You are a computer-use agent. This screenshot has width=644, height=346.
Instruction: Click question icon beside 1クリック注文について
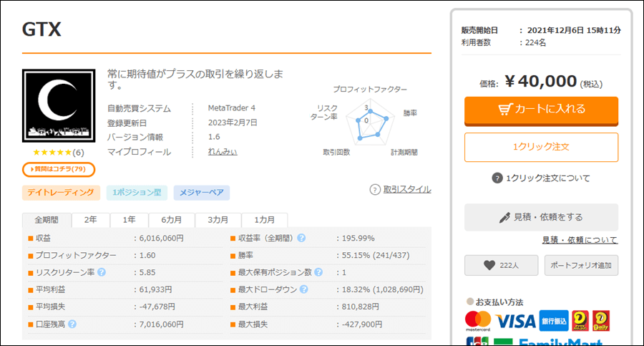coord(497,178)
